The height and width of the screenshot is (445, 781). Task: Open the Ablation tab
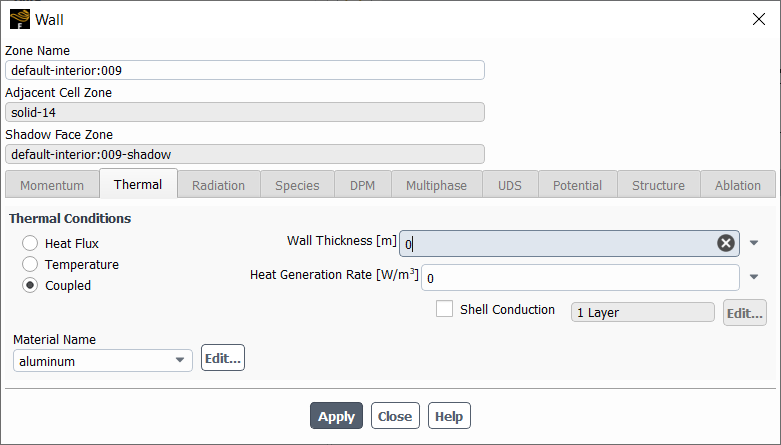(x=738, y=185)
